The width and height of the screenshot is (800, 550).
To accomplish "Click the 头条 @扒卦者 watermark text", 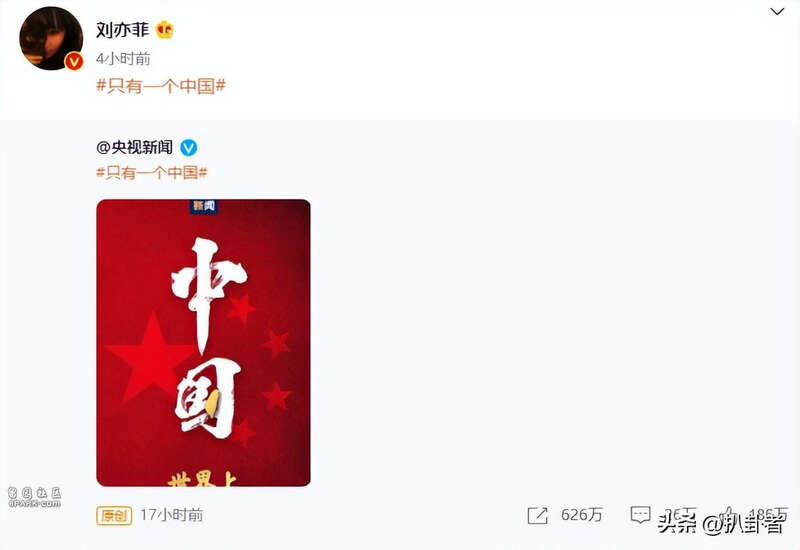I will click(x=721, y=523).
